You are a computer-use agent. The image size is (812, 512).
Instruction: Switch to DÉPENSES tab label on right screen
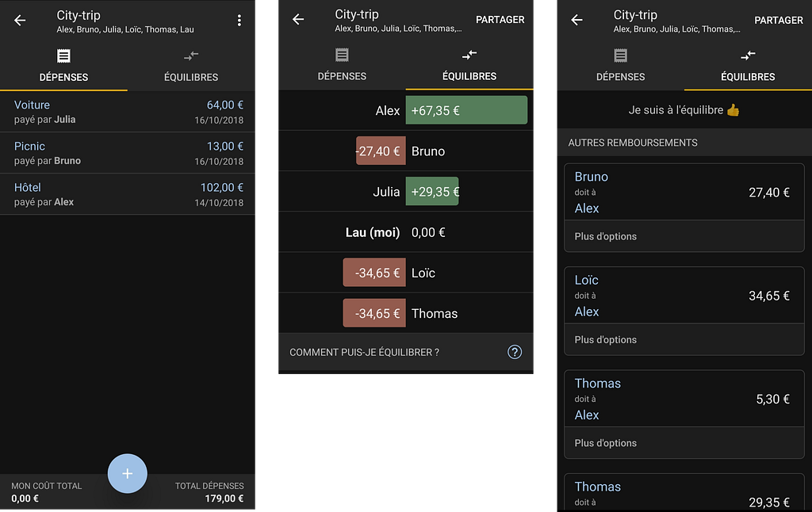coord(620,77)
